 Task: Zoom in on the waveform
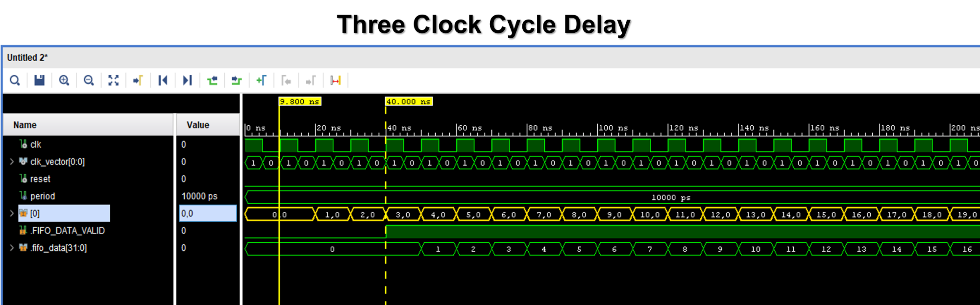(64, 80)
